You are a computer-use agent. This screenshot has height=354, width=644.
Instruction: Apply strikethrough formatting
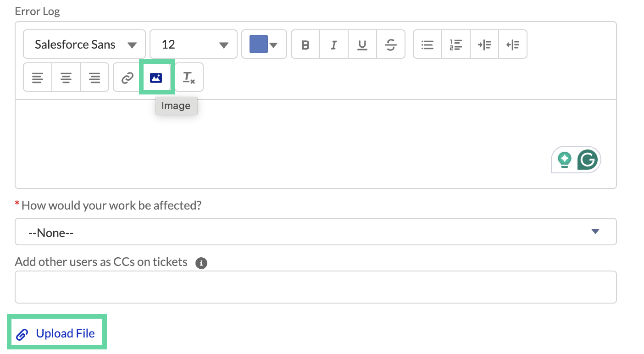pyautogui.click(x=390, y=44)
